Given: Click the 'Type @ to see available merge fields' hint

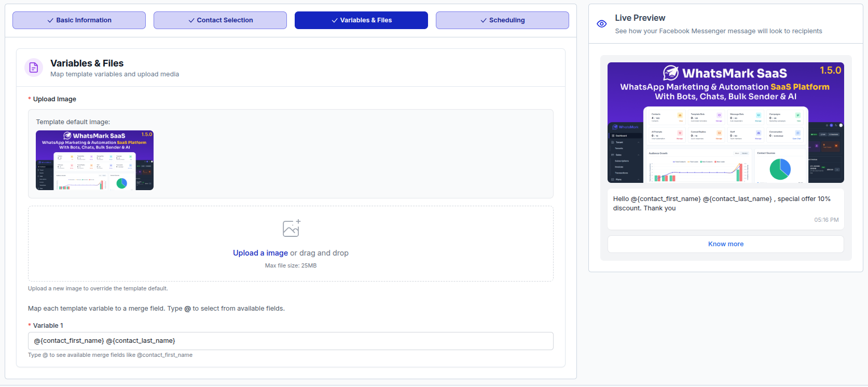Looking at the screenshot, I should [110, 355].
